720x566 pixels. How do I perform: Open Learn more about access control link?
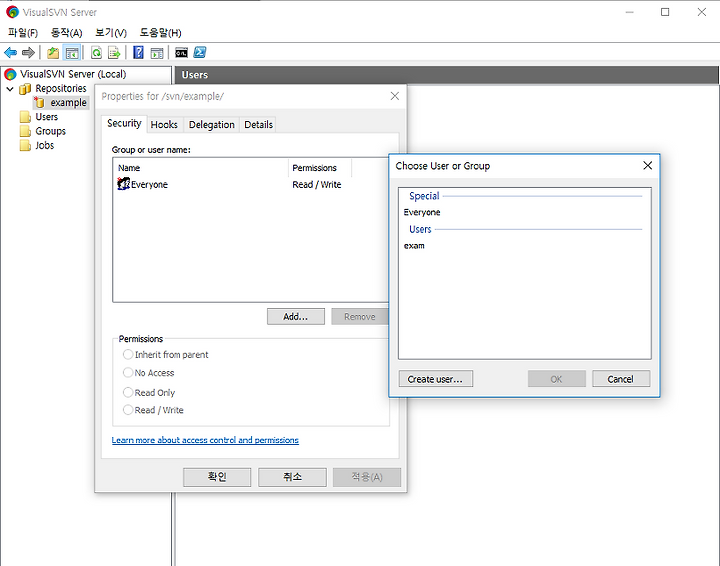(x=205, y=440)
